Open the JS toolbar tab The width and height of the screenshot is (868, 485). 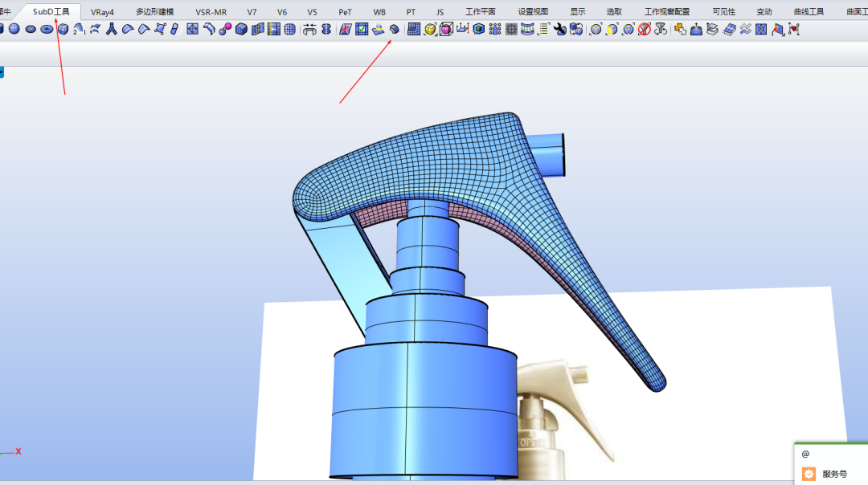440,11
